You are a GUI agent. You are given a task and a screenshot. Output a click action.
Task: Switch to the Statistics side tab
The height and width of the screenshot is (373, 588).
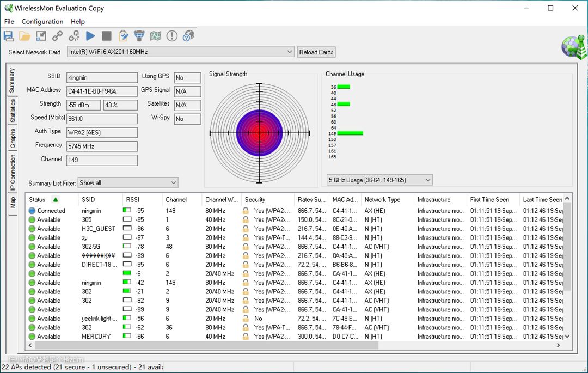tap(13, 111)
